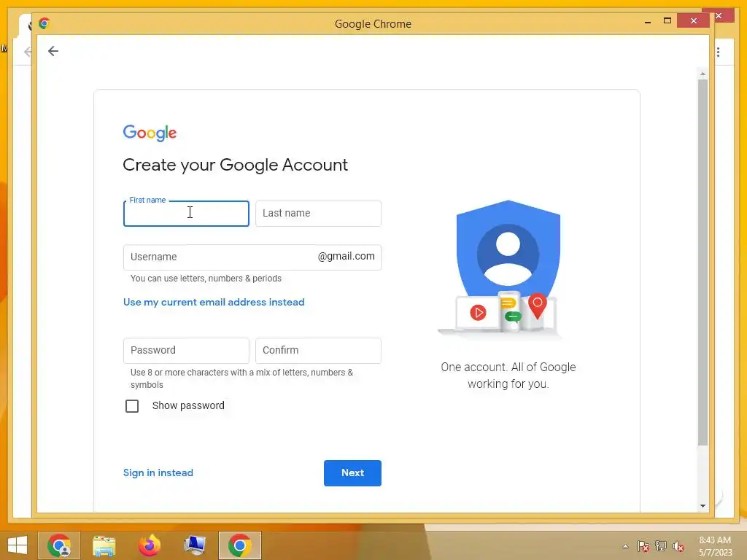747x560 pixels.
Task: Select the active Chrome taskbar icon
Action: pos(239,545)
